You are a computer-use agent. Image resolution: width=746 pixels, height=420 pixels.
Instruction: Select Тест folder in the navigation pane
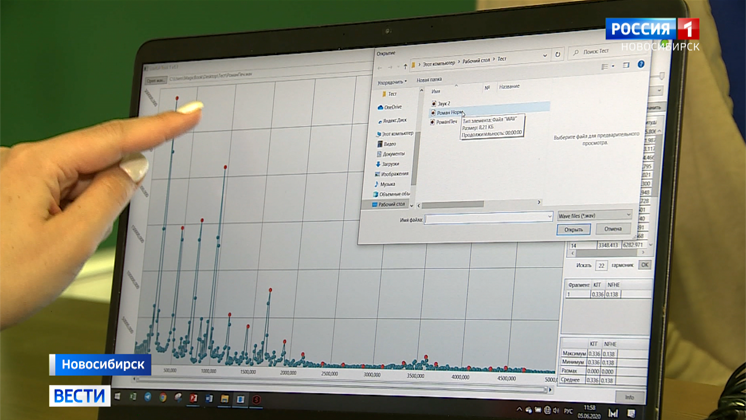[x=389, y=94]
